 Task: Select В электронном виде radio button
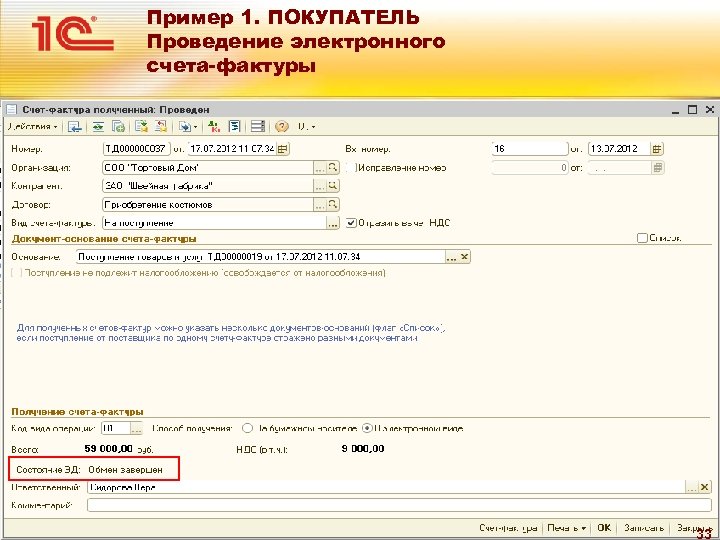[x=367, y=428]
